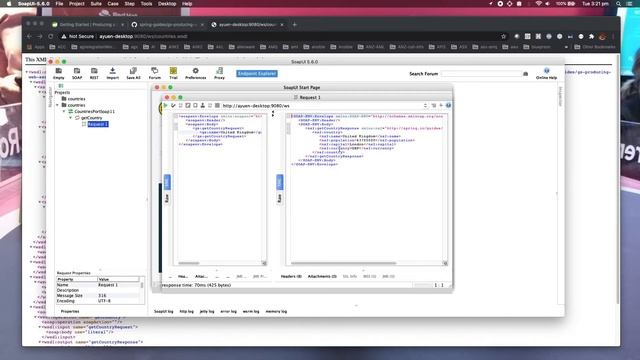This screenshot has height=360, width=640.
Task: Bookmark page with star icon in browser
Action: tap(503, 36)
